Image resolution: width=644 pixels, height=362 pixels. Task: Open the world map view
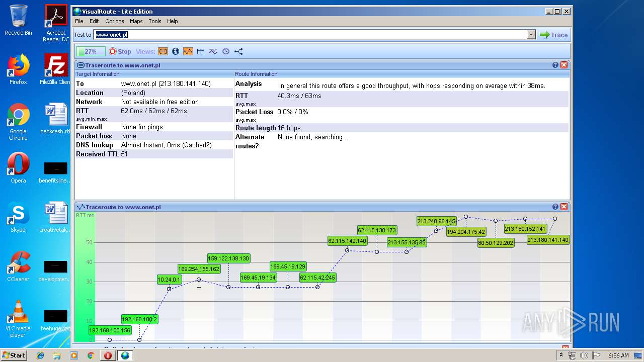176,51
